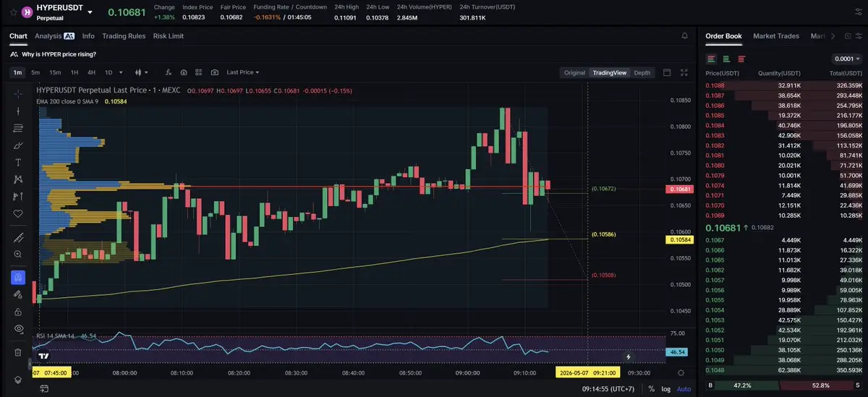868x397 pixels.
Task: Open the 0.0001 price precision dropdown
Action: (847, 59)
